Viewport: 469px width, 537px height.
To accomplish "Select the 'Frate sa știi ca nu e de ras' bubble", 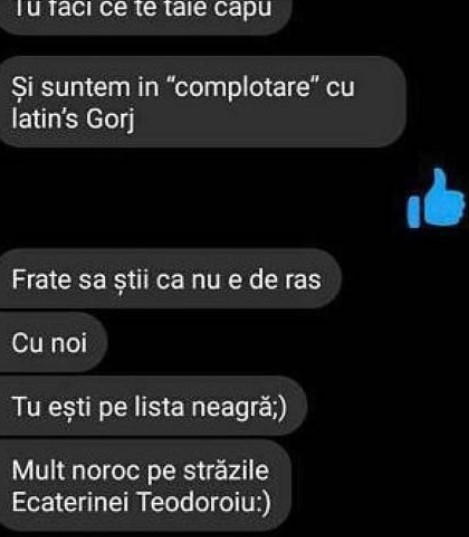I will 170,279.
